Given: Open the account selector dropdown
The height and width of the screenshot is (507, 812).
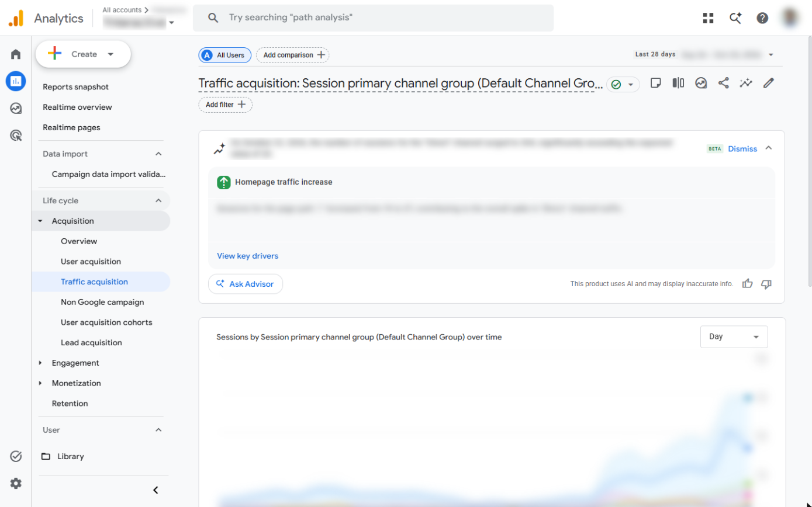Looking at the screenshot, I should (x=139, y=22).
